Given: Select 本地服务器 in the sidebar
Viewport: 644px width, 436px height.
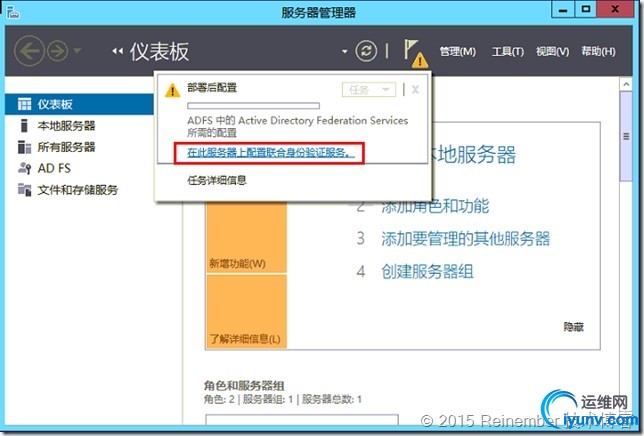Looking at the screenshot, I should point(66,126).
